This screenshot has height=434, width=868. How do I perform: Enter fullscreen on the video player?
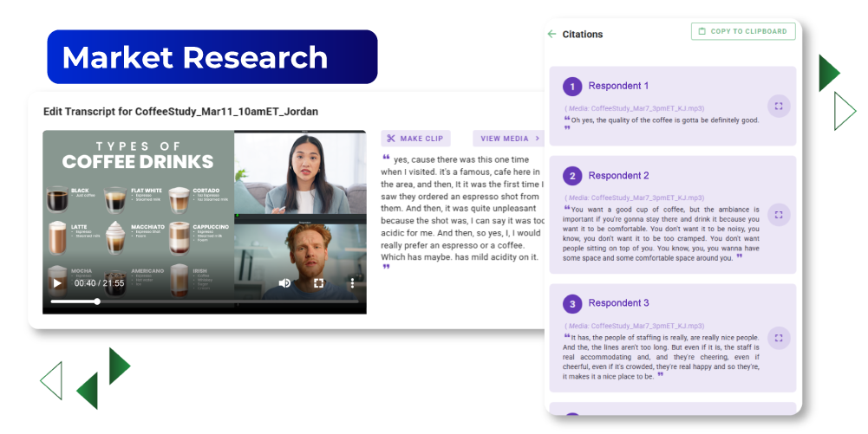click(x=318, y=283)
